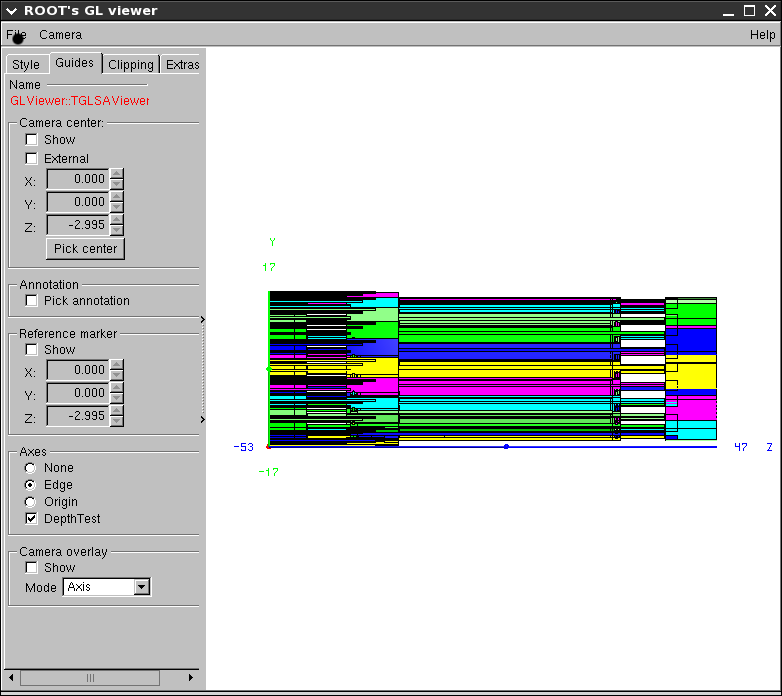Click the Y axis label
The image size is (782, 696).
click(x=272, y=242)
